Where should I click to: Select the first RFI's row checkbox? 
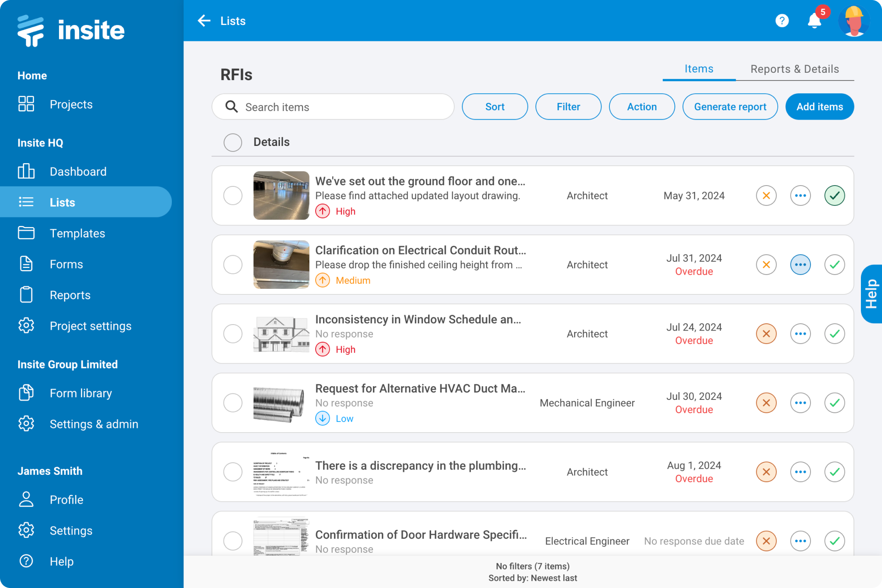tap(233, 195)
